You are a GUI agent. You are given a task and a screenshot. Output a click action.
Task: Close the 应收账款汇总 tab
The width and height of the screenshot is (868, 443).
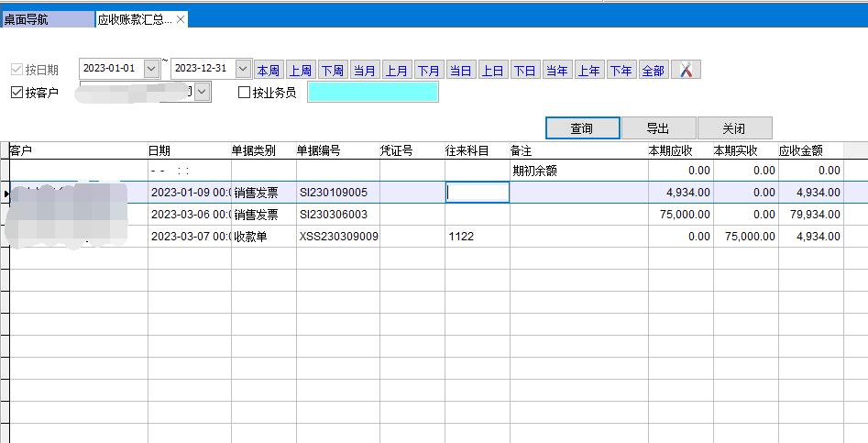coord(181,19)
